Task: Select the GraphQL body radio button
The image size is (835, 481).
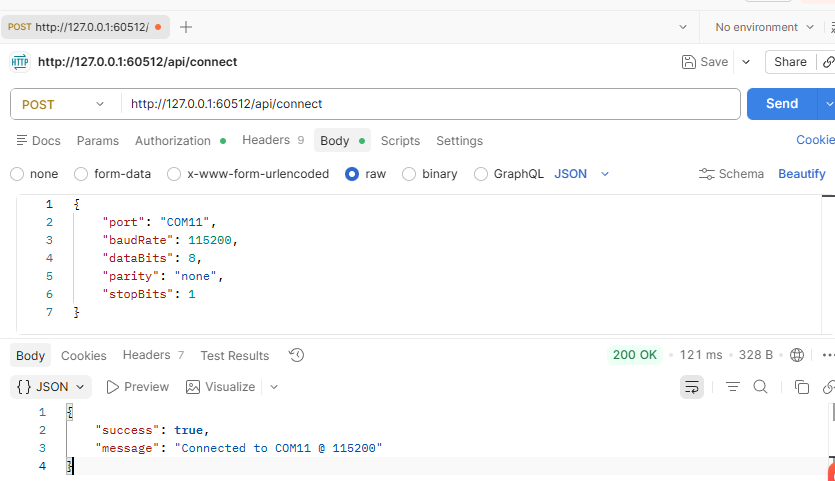Action: [480, 174]
